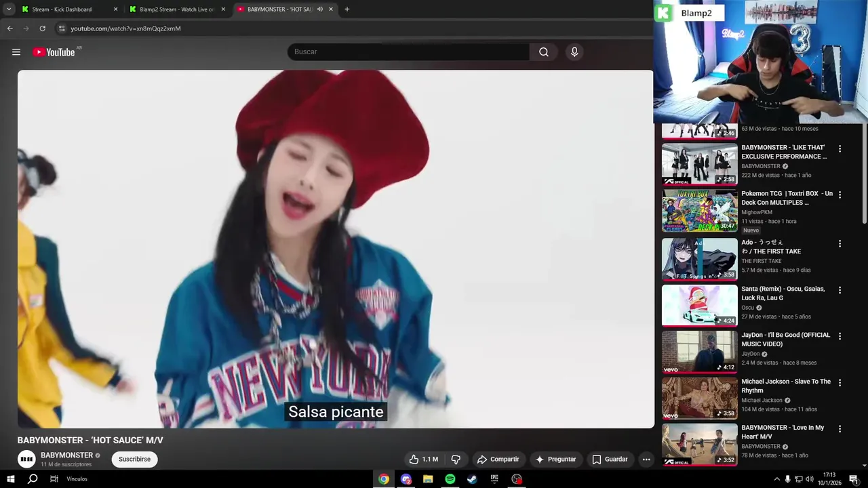Switch to Blamp2 Stream tab

(176, 9)
